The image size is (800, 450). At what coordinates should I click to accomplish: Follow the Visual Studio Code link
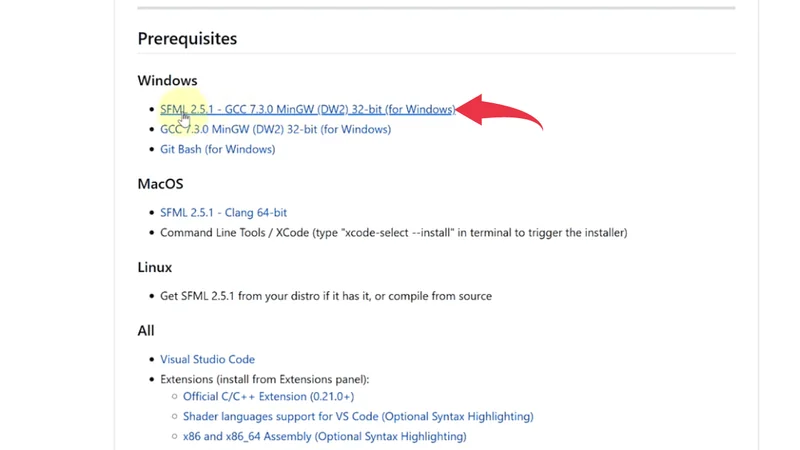point(207,359)
